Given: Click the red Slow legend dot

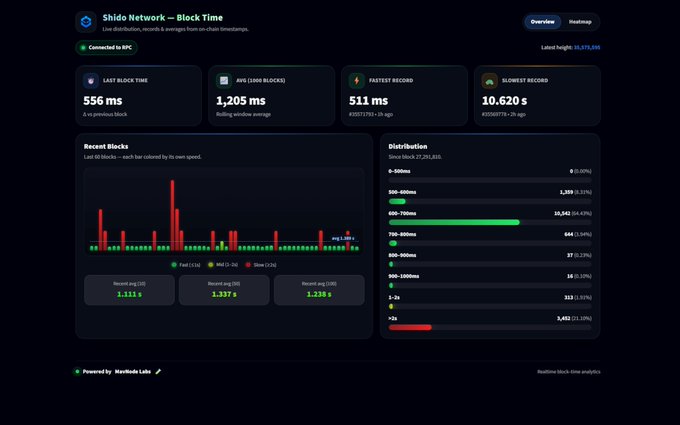Looking at the screenshot, I should [x=248, y=265].
